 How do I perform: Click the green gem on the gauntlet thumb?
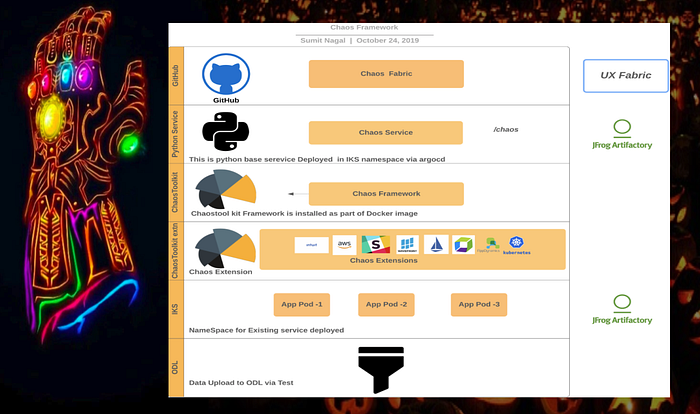pos(129,144)
